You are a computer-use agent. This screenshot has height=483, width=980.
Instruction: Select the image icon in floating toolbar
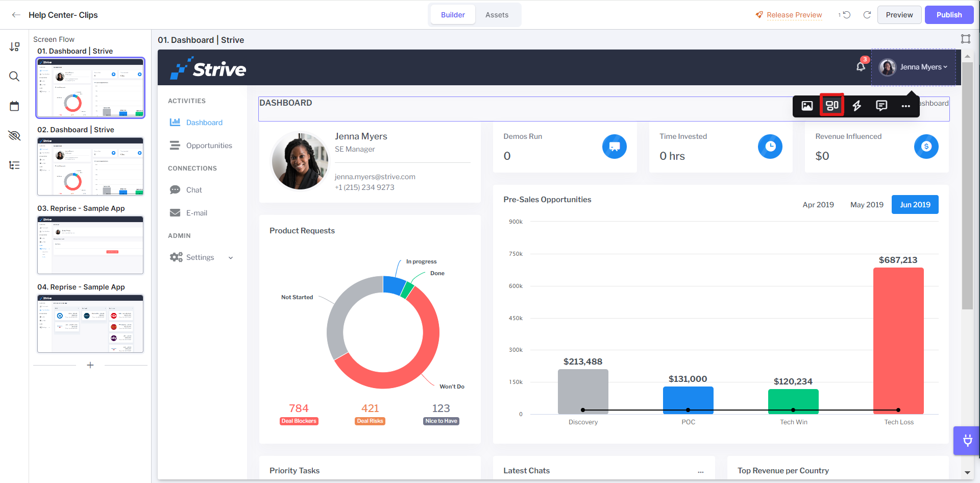807,106
